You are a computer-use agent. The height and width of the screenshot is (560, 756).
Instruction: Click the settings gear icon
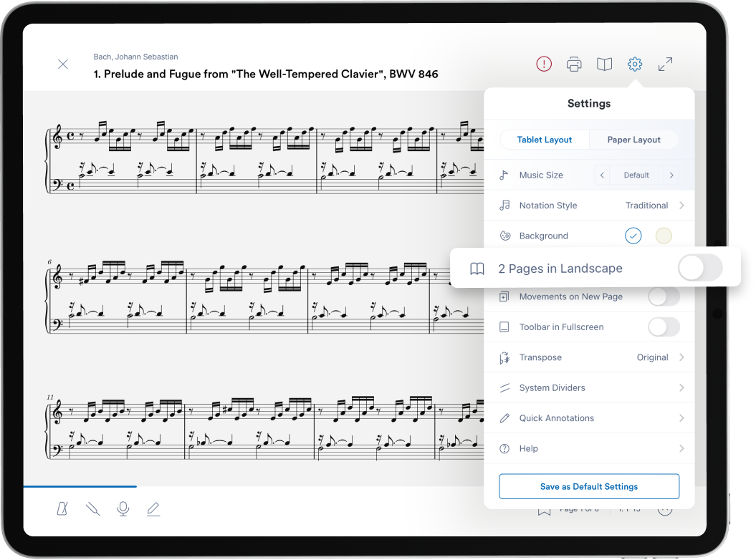(634, 64)
